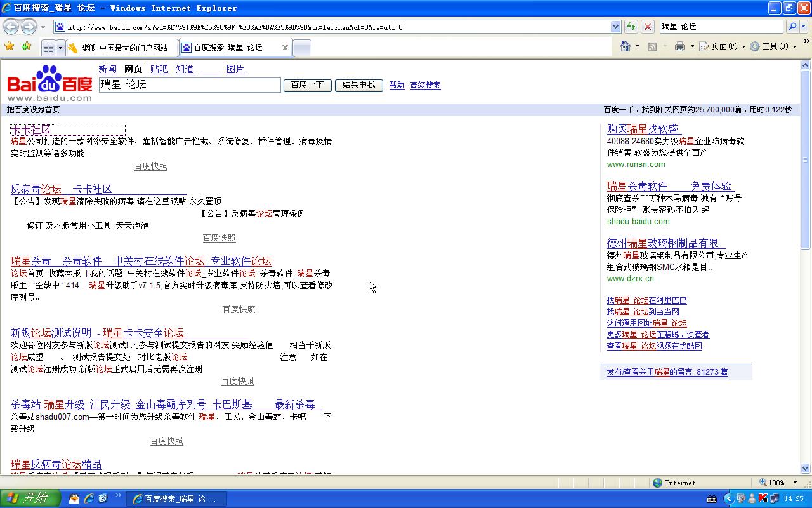Switch to the 新闻 search category
This screenshot has height=508, width=812.
point(107,69)
